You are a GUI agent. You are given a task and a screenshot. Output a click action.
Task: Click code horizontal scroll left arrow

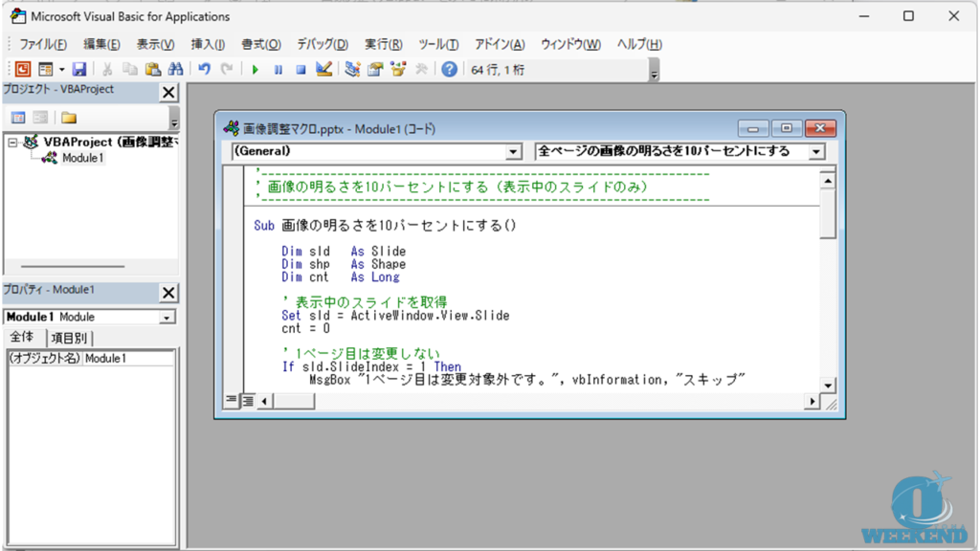[x=264, y=401]
